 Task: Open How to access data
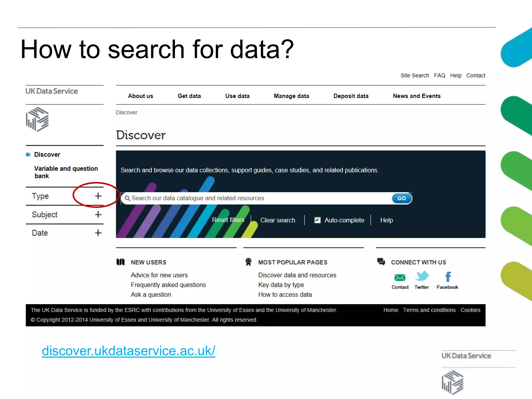pos(285,295)
